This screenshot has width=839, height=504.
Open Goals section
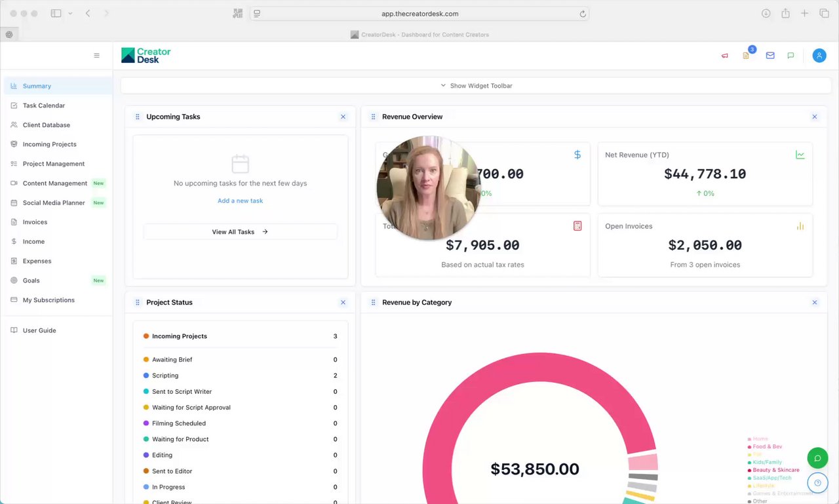58,281
